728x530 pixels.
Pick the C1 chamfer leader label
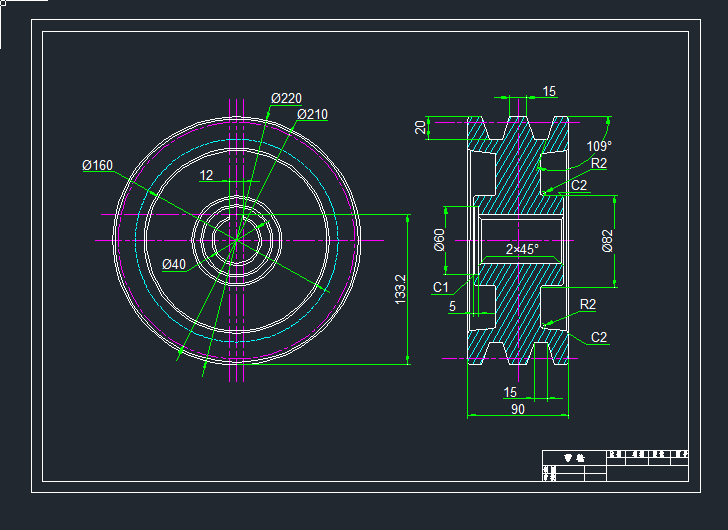coord(441,288)
